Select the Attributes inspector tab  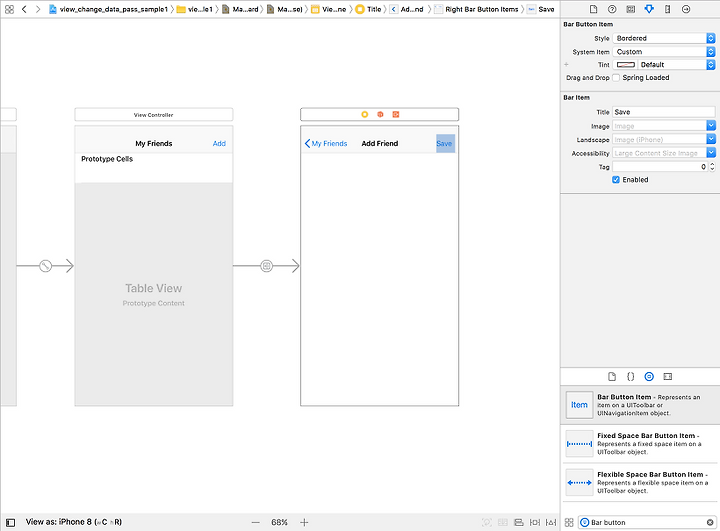coord(649,9)
